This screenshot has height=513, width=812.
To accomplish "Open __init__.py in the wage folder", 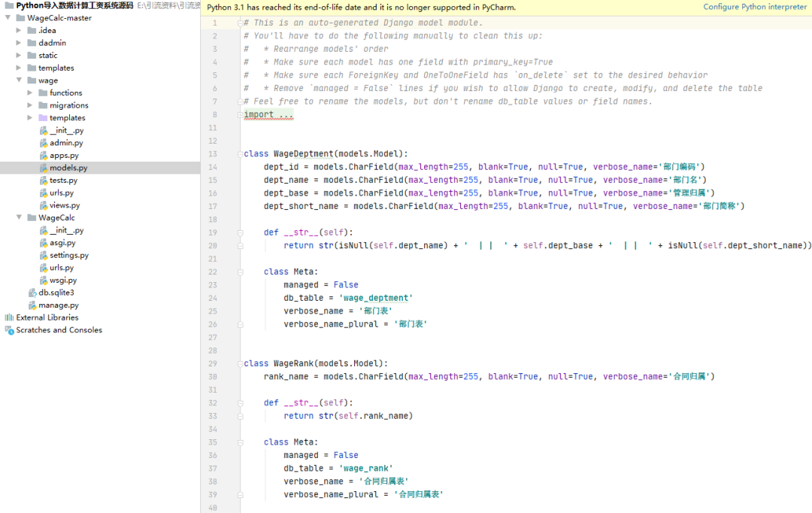I will pyautogui.click(x=66, y=130).
